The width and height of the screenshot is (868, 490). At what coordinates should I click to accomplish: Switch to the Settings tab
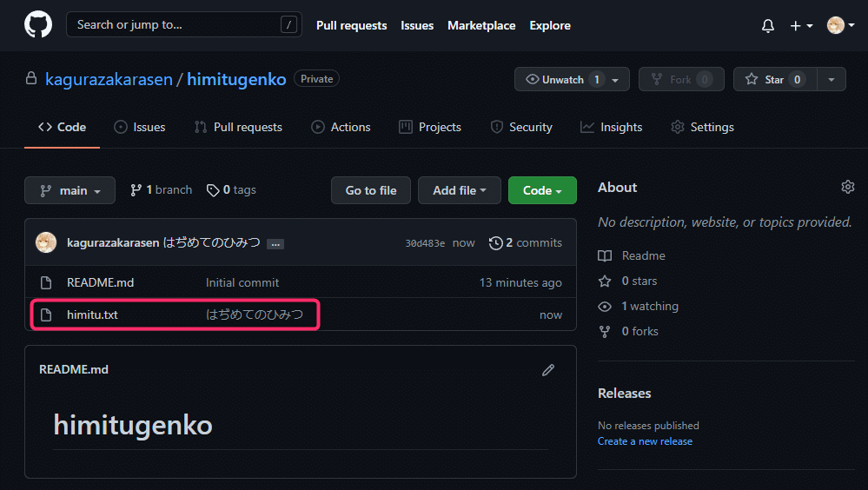coord(702,127)
